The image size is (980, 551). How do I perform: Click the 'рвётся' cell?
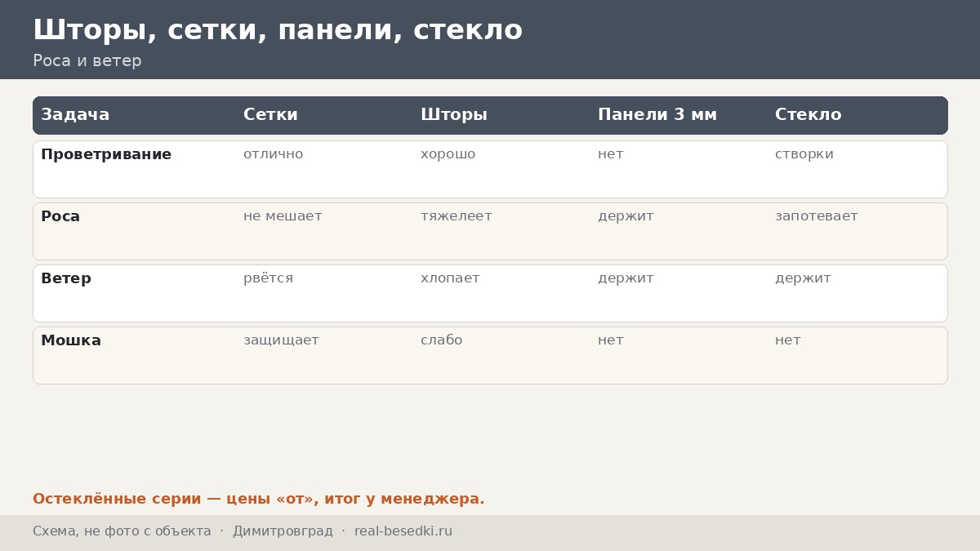(268, 278)
